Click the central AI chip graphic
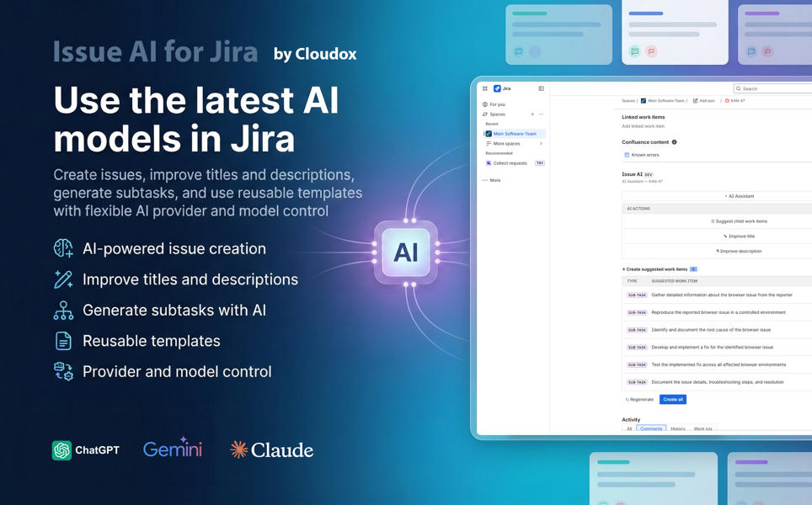This screenshot has width=812, height=505. click(406, 252)
